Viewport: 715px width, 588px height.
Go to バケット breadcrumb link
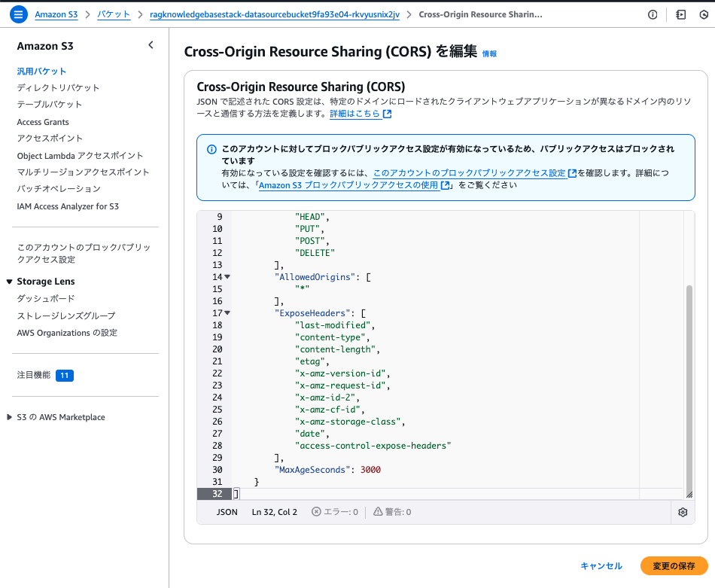point(114,14)
